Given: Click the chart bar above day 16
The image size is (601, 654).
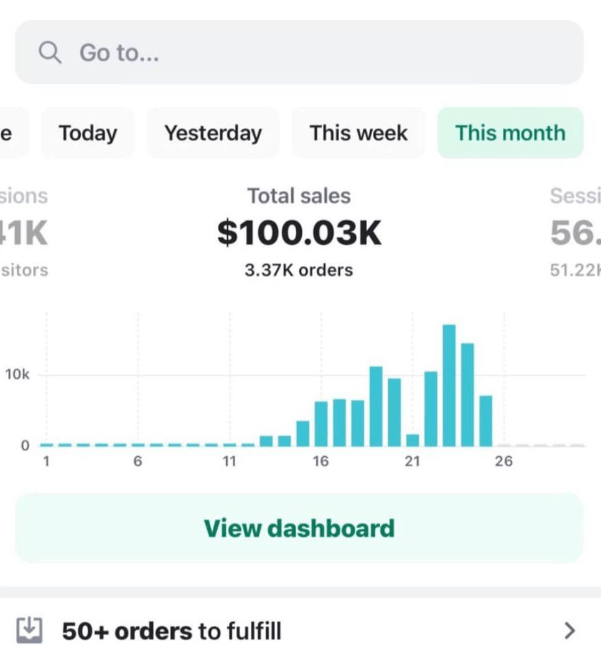Looking at the screenshot, I should (x=321, y=424).
